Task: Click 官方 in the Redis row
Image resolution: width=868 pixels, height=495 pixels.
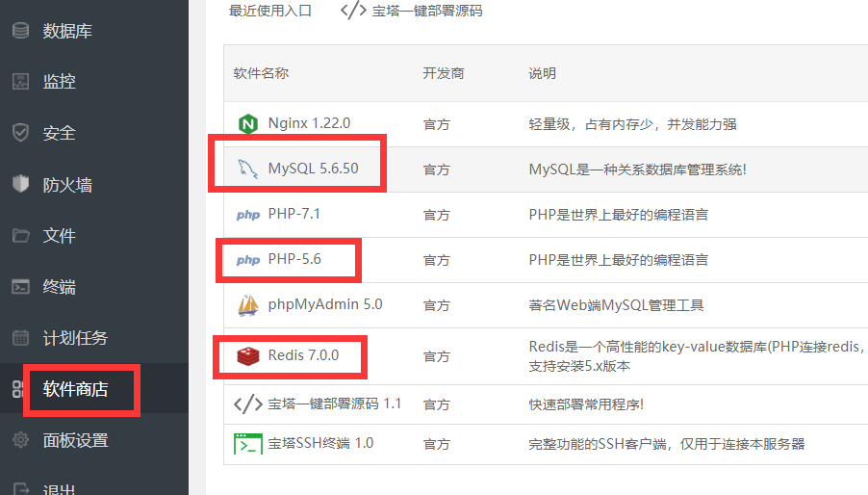Action: (436, 357)
